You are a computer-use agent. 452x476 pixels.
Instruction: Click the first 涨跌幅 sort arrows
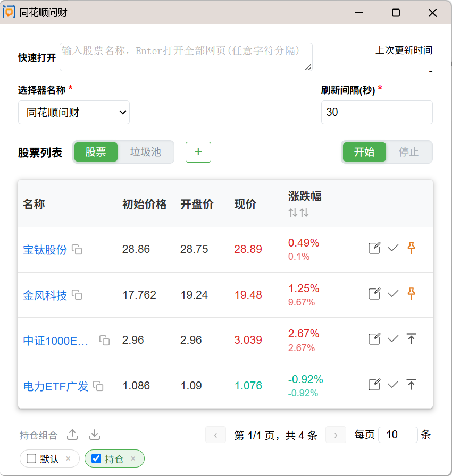point(293,212)
